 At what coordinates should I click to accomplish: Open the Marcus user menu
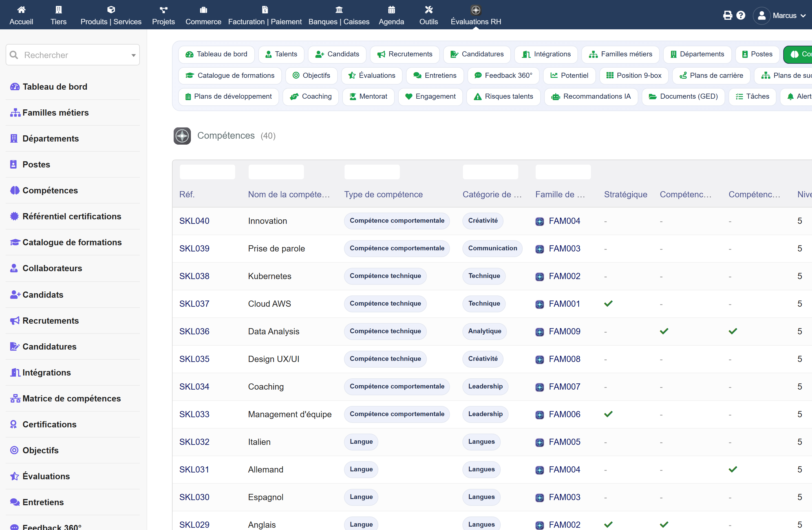point(779,15)
